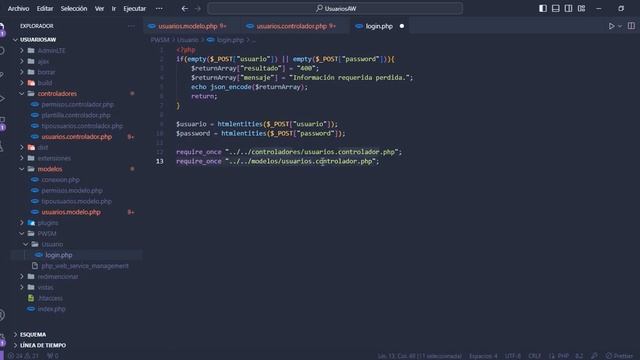Toggle the secondary side bar layout icon
The height and width of the screenshot is (360, 640).
pos(568,8)
